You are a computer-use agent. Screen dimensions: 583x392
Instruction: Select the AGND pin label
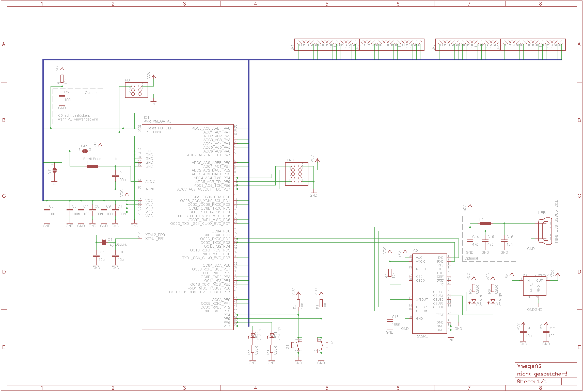click(150, 189)
